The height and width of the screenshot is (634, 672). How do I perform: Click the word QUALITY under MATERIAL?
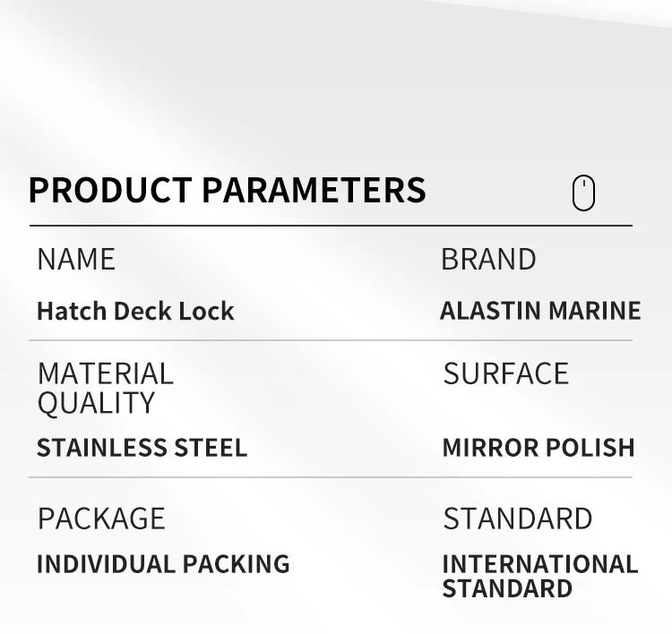click(x=96, y=403)
